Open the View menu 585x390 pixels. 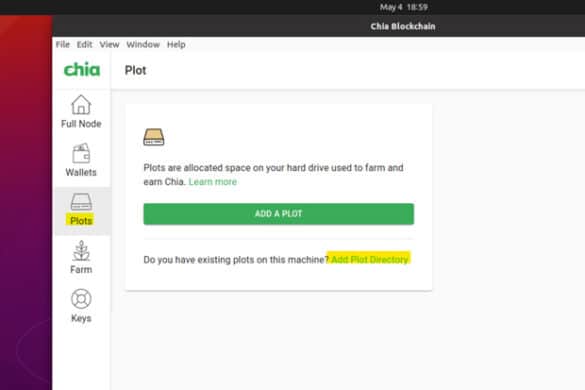109,44
